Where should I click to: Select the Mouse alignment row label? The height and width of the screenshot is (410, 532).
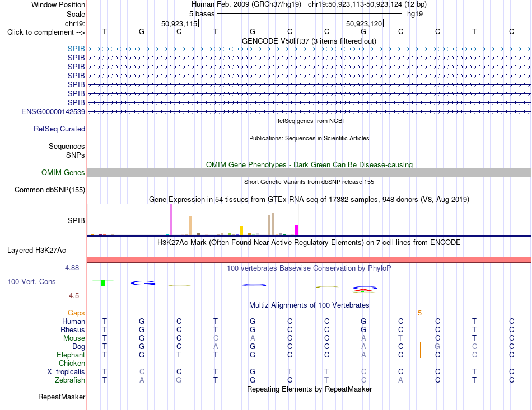74,338
